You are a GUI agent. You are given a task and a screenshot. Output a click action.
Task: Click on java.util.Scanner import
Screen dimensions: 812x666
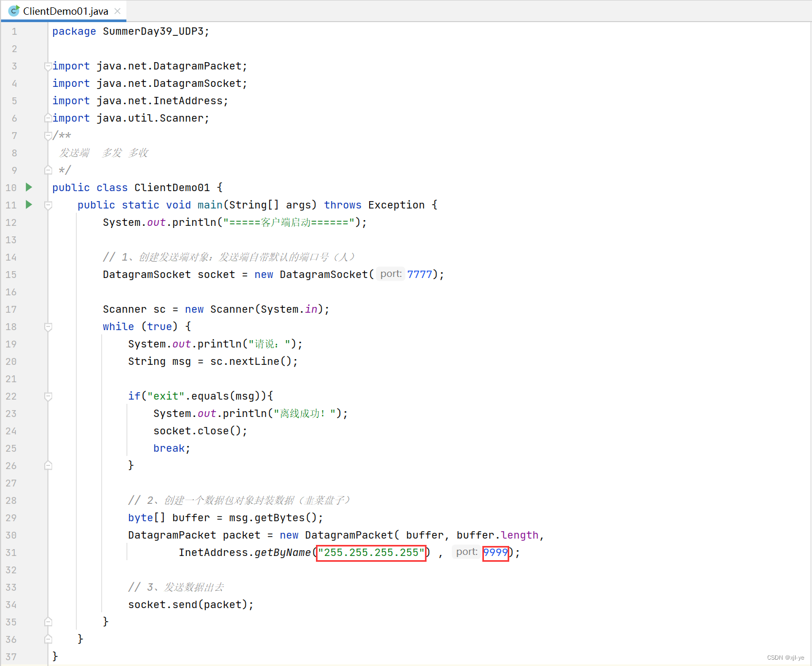[x=150, y=118]
